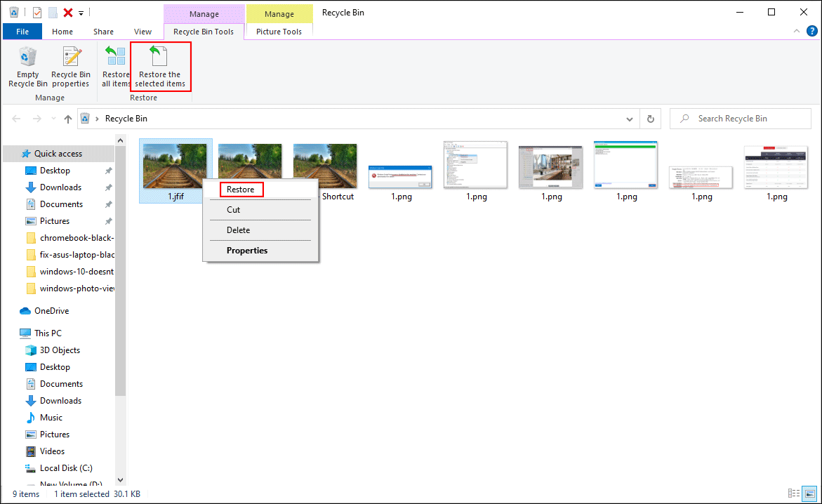Switch to the Share tab
This screenshot has height=504, width=822.
coord(103,32)
